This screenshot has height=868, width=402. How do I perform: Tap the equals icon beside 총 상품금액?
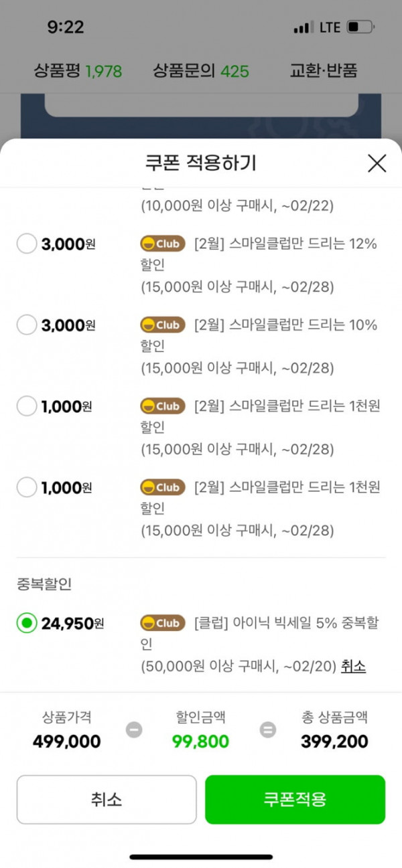[268, 730]
